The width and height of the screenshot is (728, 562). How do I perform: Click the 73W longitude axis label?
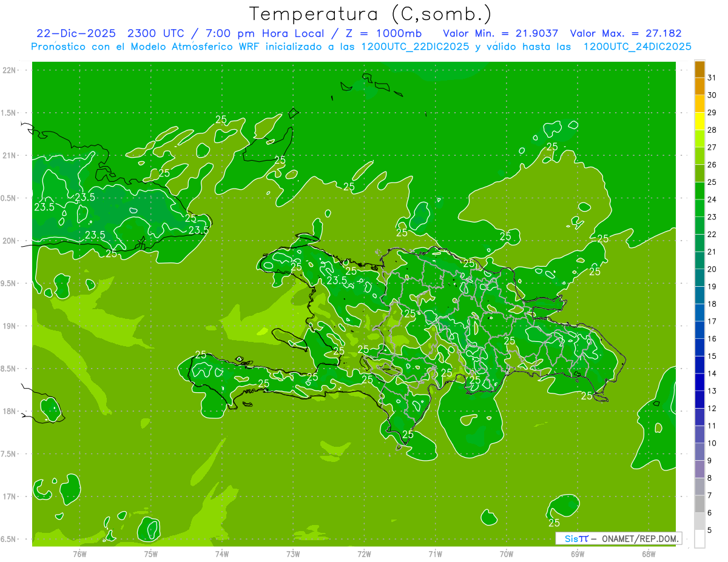293,554
